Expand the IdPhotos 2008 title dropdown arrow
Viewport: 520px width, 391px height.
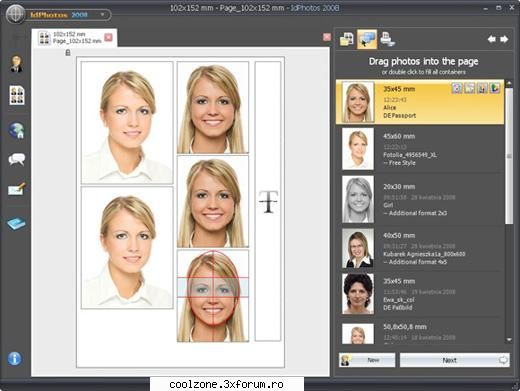(102, 14)
